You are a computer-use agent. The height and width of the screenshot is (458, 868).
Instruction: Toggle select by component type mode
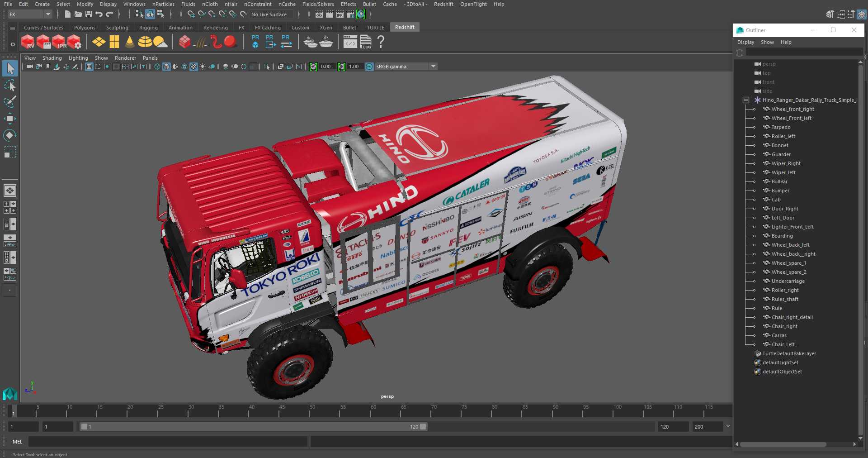click(160, 14)
